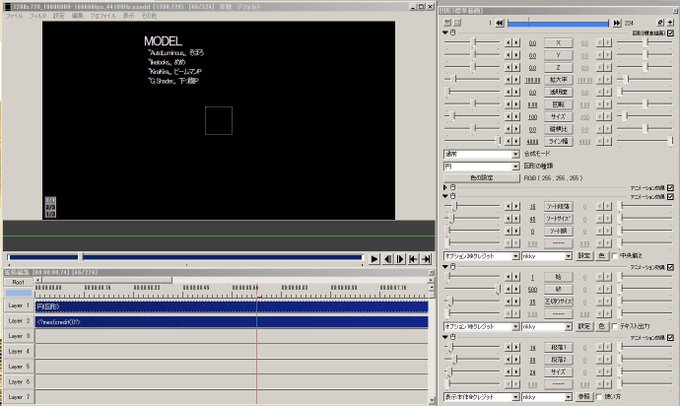680x406 pixels.
Task: Enable the 使い方 checkbox
Action: tap(599, 396)
